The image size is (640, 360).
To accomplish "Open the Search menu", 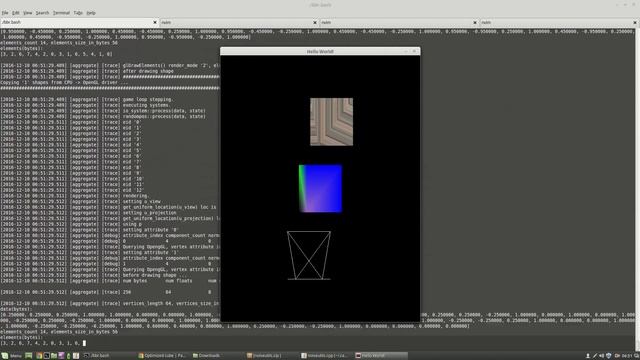I will tap(42, 13).
